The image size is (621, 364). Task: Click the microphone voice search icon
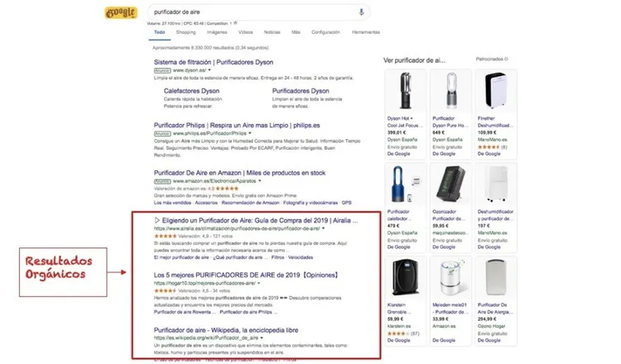tap(361, 12)
